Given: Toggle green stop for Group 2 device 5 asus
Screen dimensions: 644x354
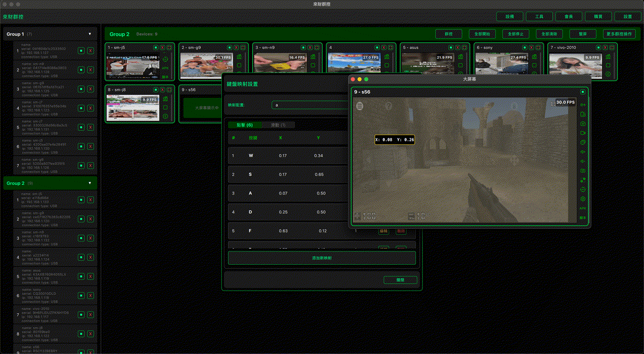Looking at the screenshot, I should 81,277.
